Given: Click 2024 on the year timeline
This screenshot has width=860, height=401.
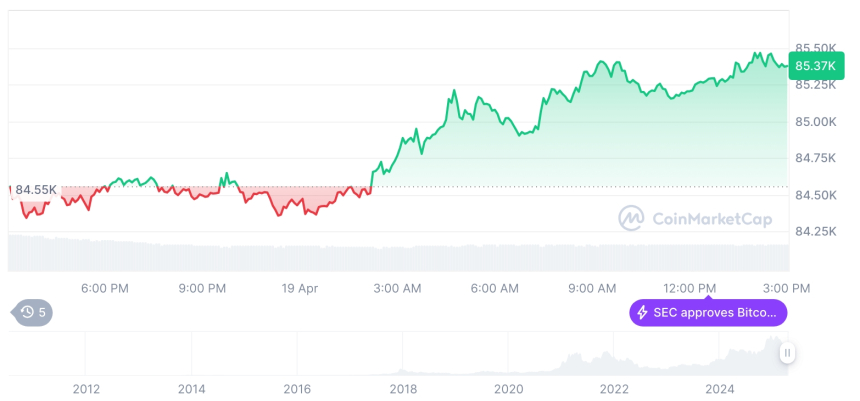Looking at the screenshot, I should (x=720, y=389).
